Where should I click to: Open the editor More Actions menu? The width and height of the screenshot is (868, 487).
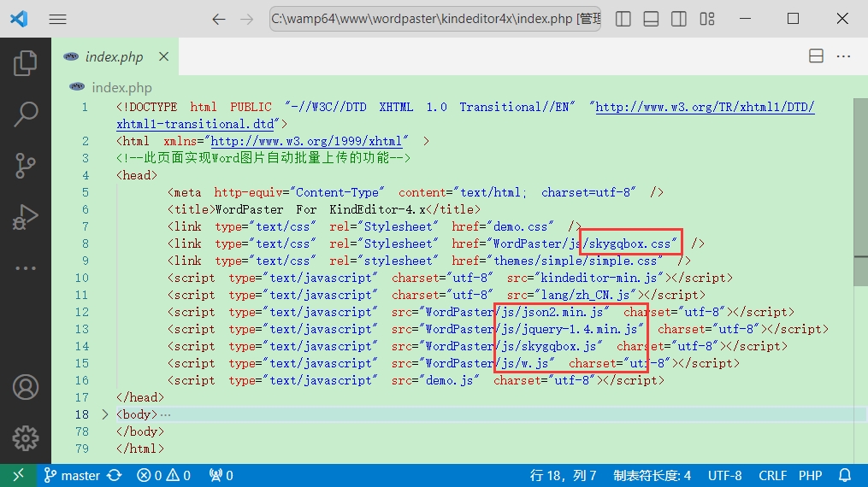[x=844, y=56]
